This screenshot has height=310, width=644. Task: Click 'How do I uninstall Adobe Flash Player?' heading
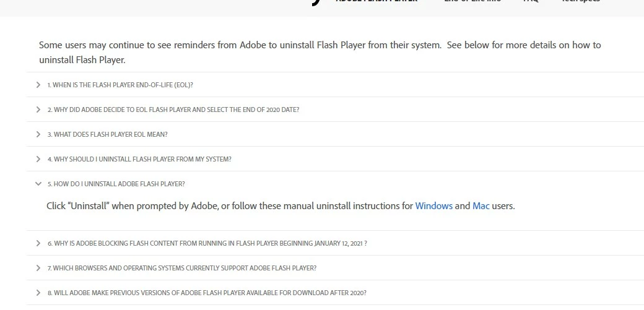pos(116,184)
